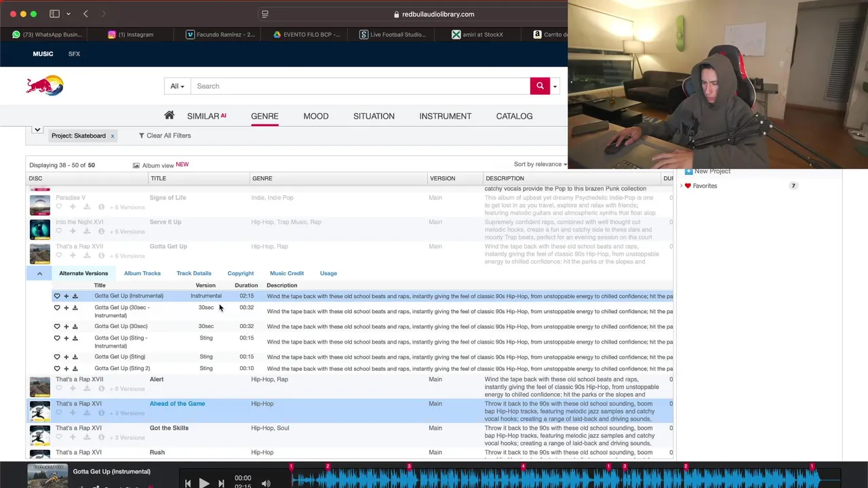Click the player volume speaker icon

(x=266, y=483)
